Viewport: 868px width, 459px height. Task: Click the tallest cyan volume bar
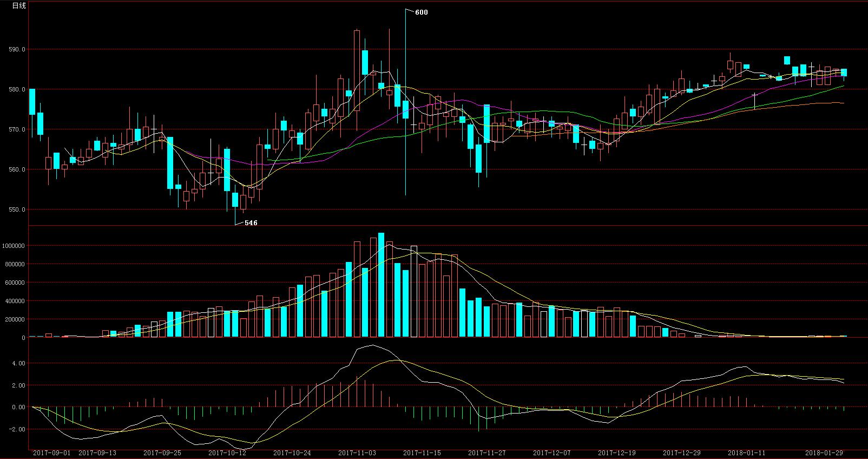[x=381, y=285]
